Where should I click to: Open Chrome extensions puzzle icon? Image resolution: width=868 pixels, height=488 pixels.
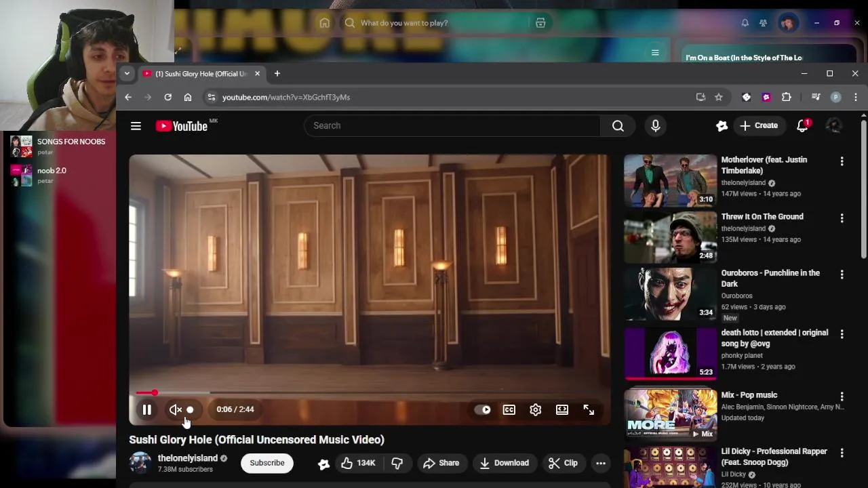(787, 97)
